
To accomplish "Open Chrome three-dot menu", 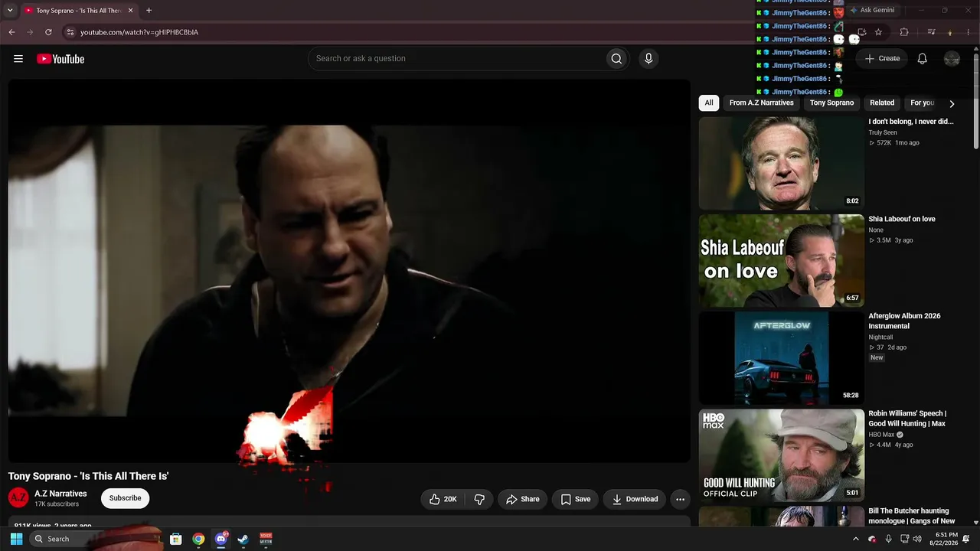I will point(969,32).
